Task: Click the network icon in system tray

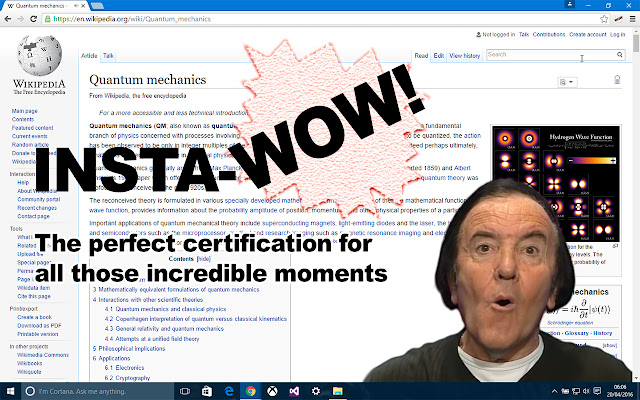Action: 576,391
